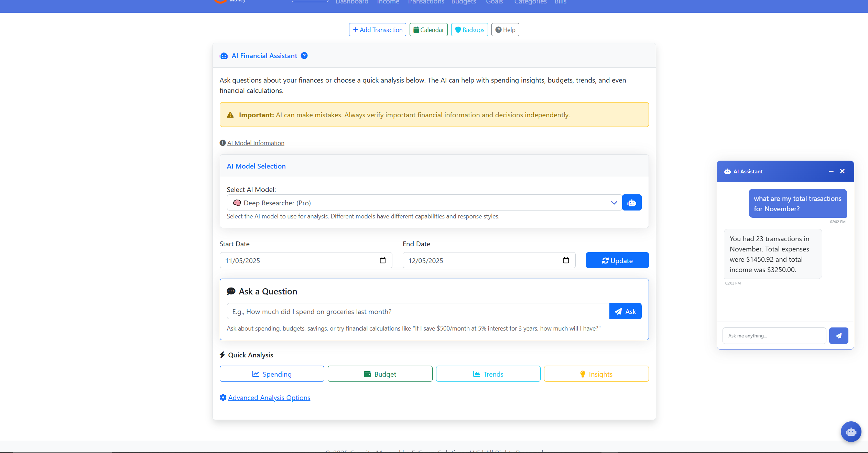Run the Spending quick analysis
Image resolution: width=868 pixels, height=453 pixels.
pyautogui.click(x=271, y=374)
